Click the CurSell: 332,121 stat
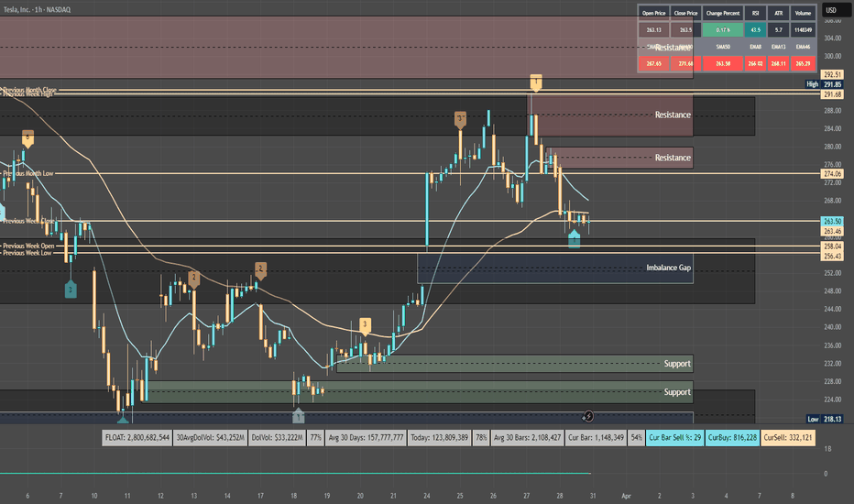The height and width of the screenshot is (504, 854). 788,437
